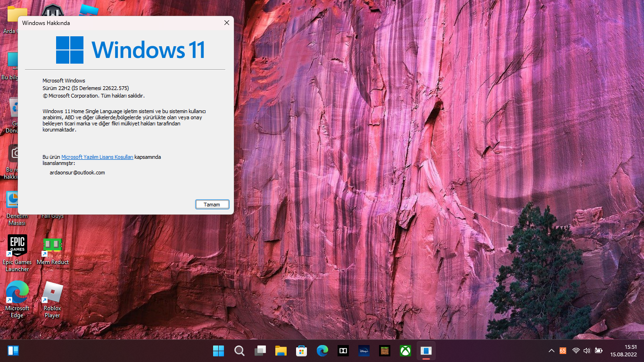Open the Microsoft Yazılım Lisans Koşulları link
Screen dimensions: 644x362
click(98, 157)
